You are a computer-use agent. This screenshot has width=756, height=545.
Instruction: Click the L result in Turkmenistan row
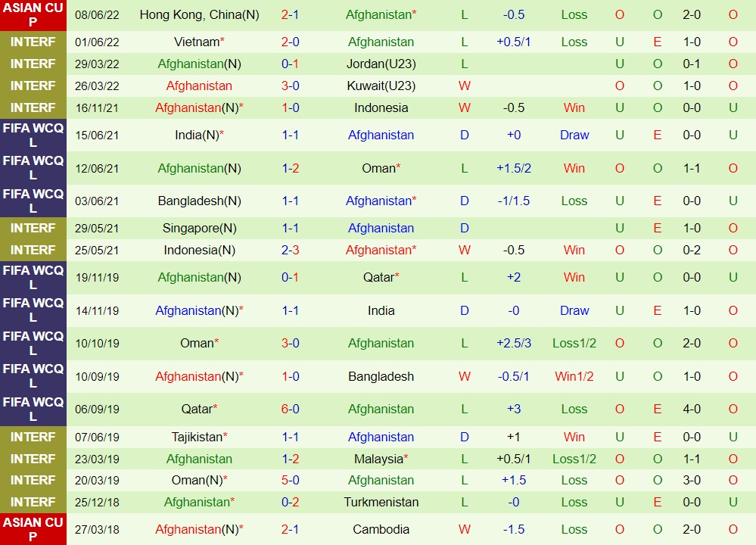pyautogui.click(x=465, y=502)
